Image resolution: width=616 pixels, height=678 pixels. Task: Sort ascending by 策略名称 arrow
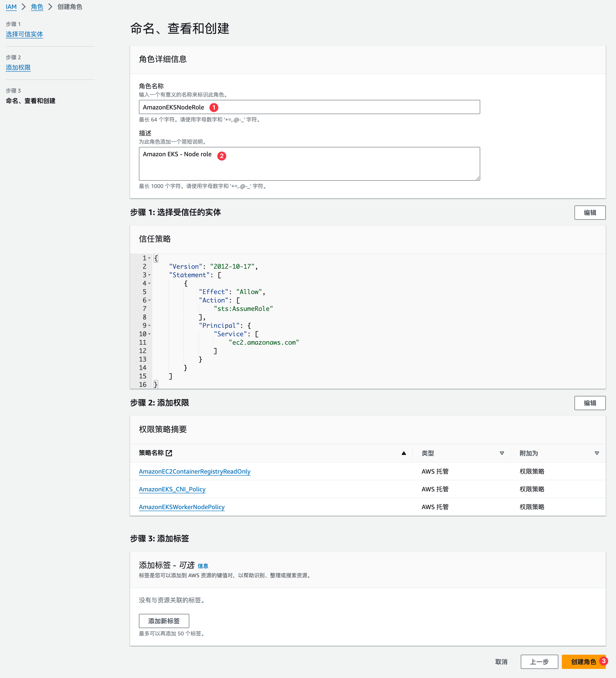pyautogui.click(x=404, y=453)
